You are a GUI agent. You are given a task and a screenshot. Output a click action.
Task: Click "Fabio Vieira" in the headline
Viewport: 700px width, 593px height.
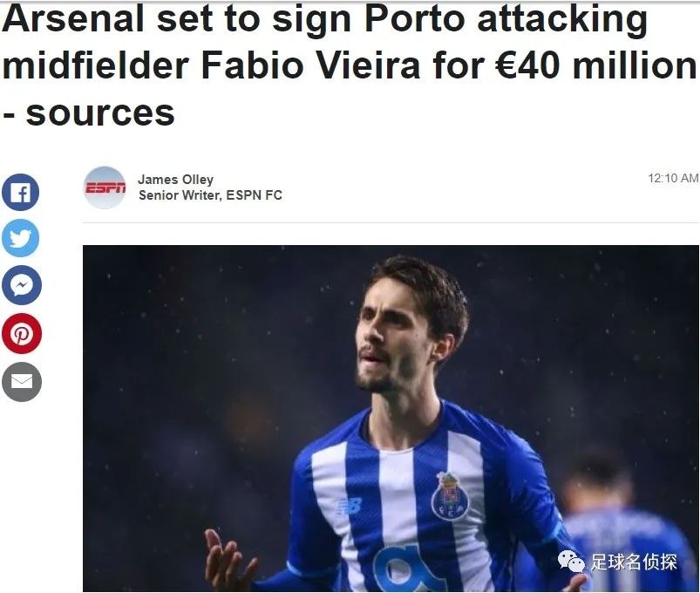[311, 65]
